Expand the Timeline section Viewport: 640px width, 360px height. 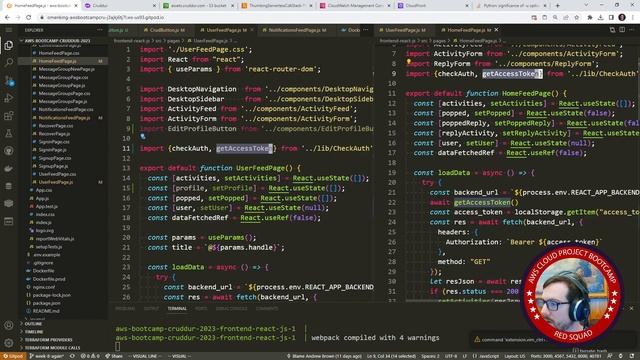pyautogui.click(x=34, y=332)
